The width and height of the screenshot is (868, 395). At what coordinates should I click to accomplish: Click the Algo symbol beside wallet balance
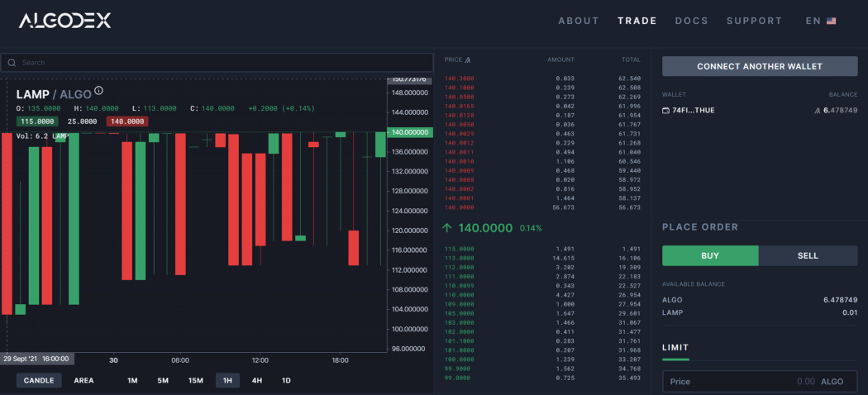(x=817, y=111)
